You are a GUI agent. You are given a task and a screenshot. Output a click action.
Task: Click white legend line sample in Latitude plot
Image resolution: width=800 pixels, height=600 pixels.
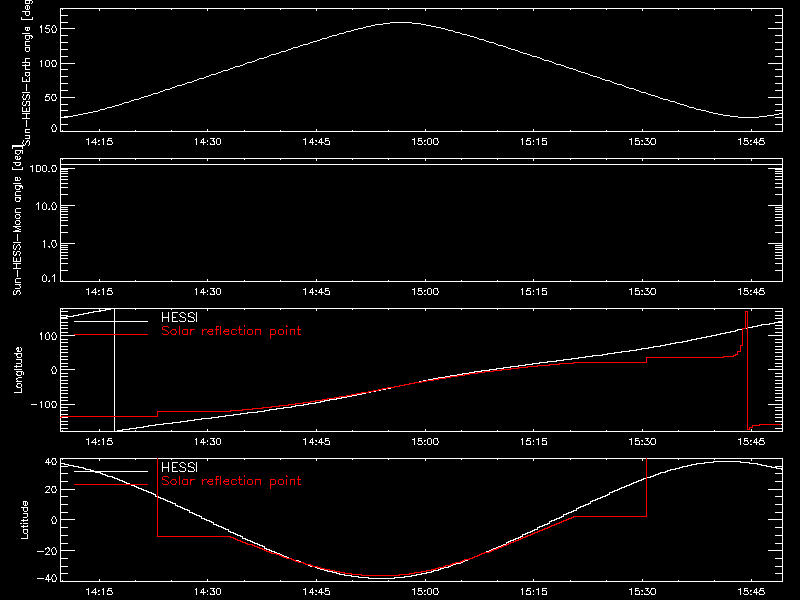tap(111, 471)
